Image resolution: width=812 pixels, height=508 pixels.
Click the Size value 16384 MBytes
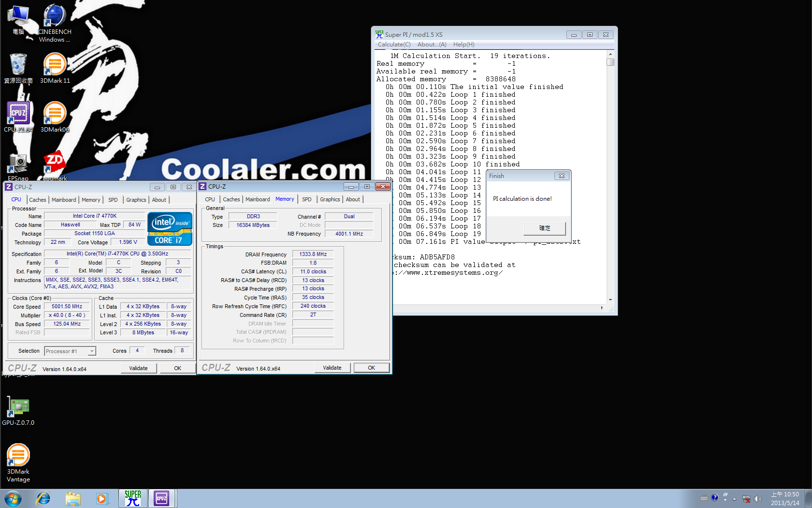[x=253, y=225]
